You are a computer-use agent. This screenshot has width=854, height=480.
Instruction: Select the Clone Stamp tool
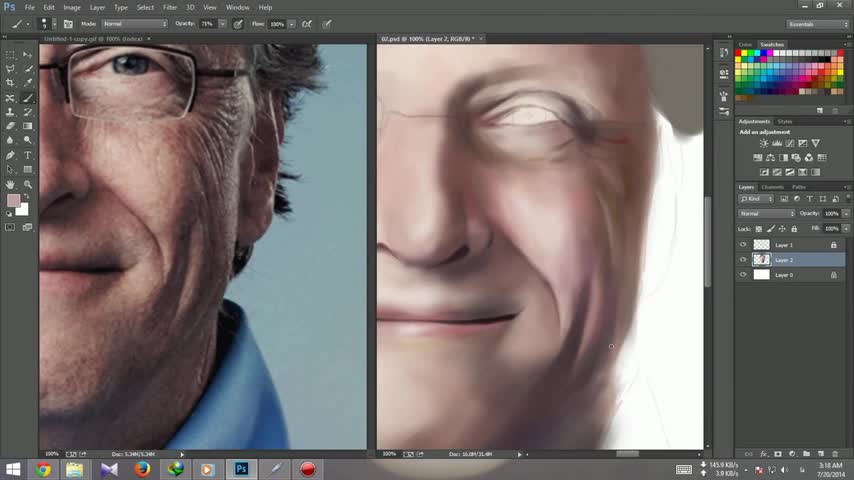pyautogui.click(x=10, y=112)
